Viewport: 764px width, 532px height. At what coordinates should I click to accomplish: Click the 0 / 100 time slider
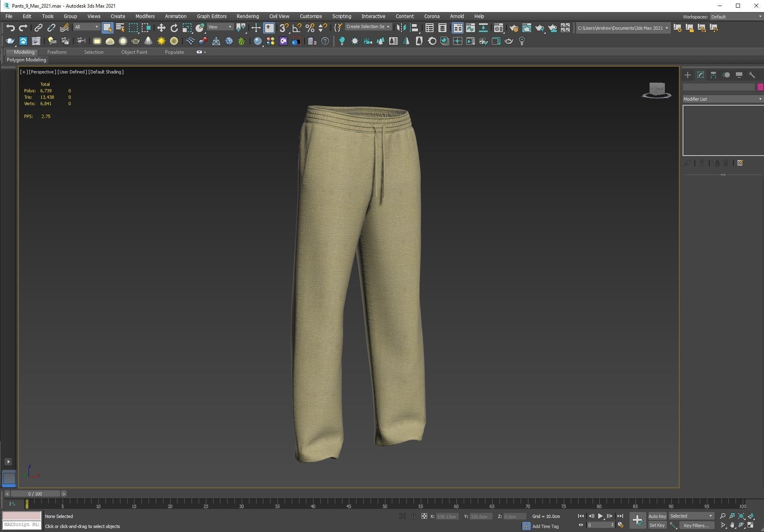(35, 494)
